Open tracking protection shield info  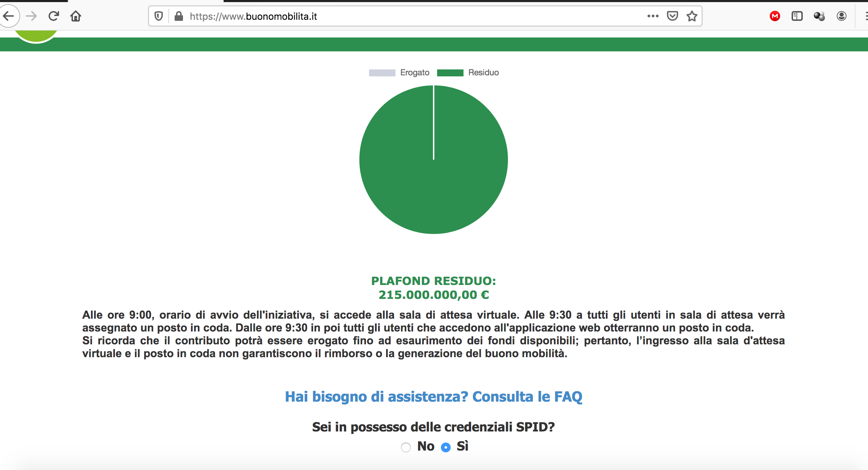pos(159,16)
